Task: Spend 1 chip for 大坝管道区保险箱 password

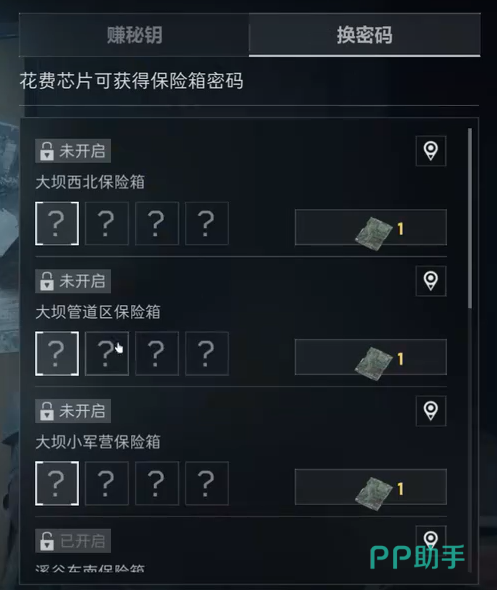Action: (x=371, y=357)
